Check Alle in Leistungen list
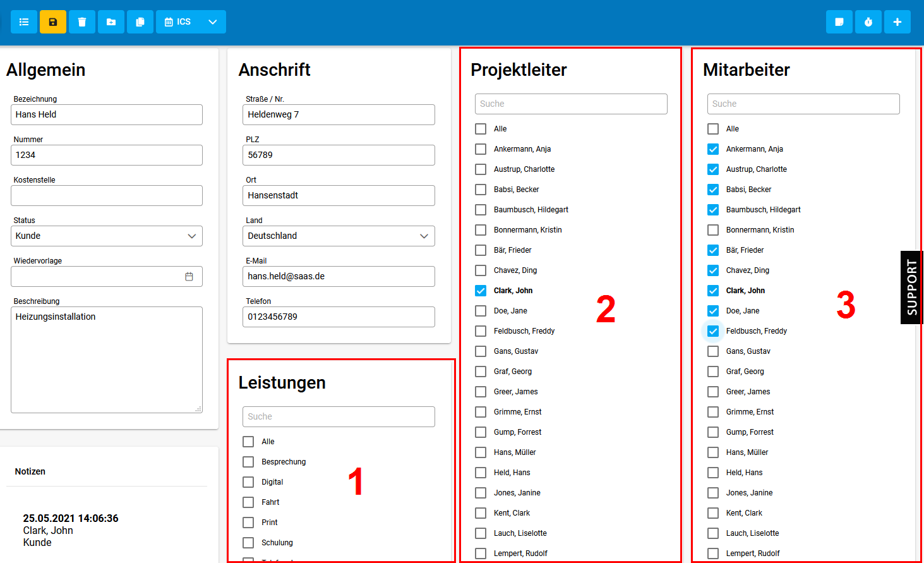This screenshot has height=563, width=924. pos(248,442)
